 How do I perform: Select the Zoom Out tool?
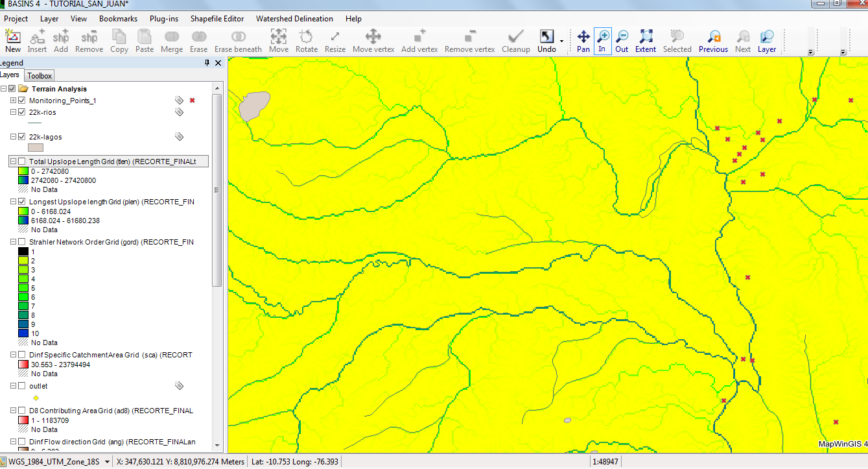tap(622, 41)
